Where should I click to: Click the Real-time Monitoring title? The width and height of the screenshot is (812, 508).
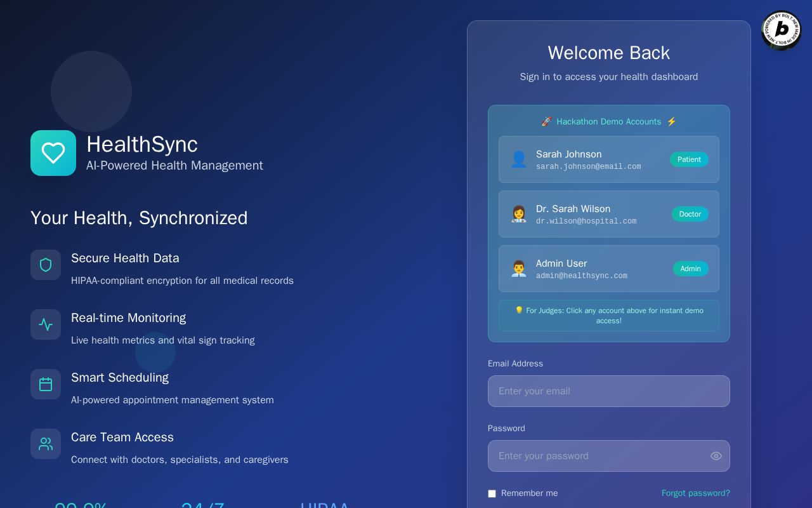[128, 317]
